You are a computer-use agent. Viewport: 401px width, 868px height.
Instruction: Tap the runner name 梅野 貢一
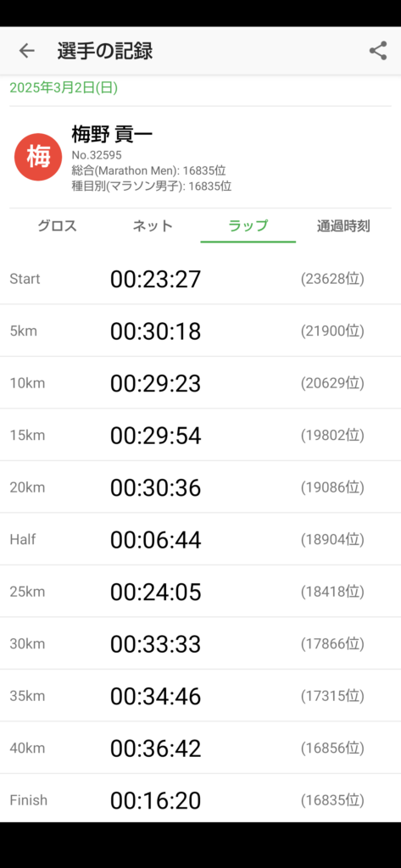(x=112, y=134)
